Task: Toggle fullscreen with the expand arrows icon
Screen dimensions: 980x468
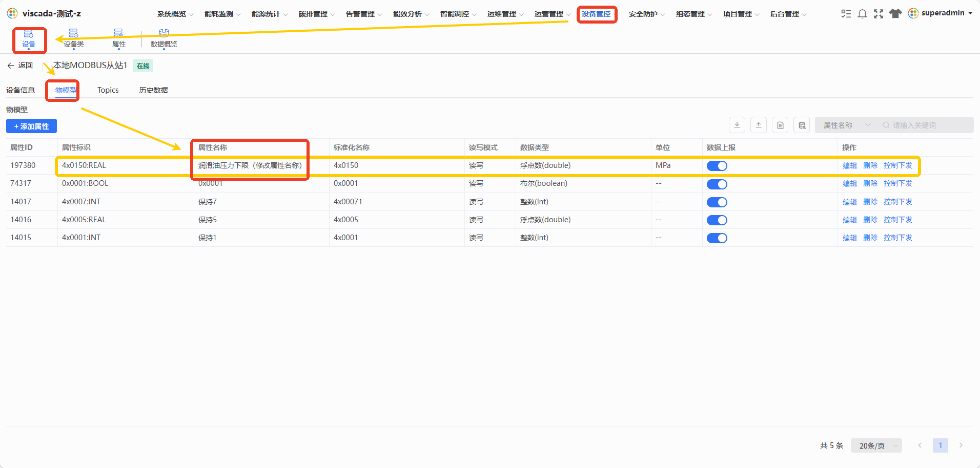Action: (879, 14)
